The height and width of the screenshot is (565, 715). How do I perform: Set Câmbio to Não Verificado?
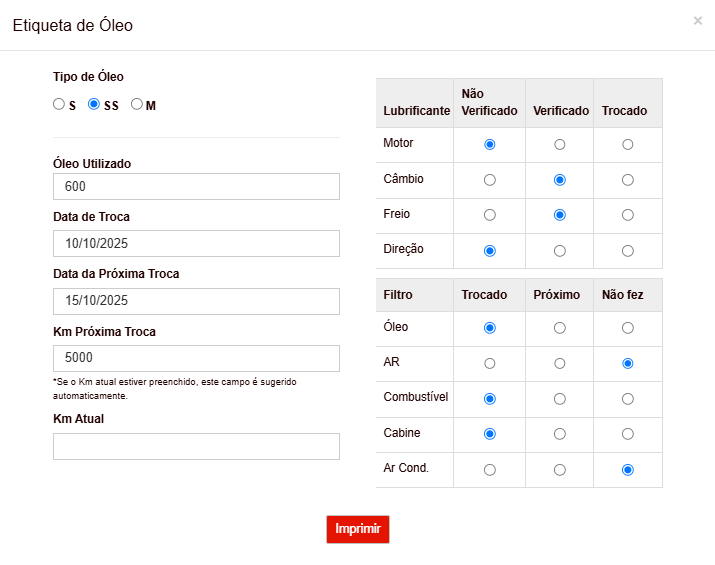point(490,180)
